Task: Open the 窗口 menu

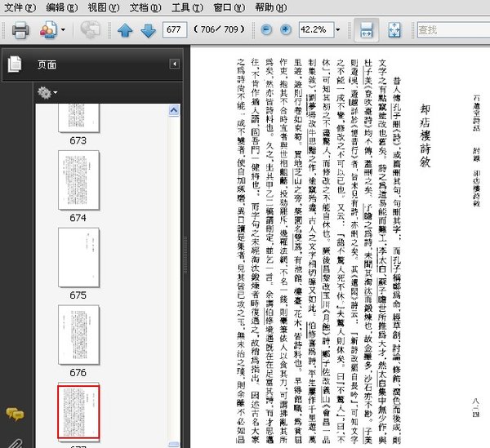Action: coord(229,7)
